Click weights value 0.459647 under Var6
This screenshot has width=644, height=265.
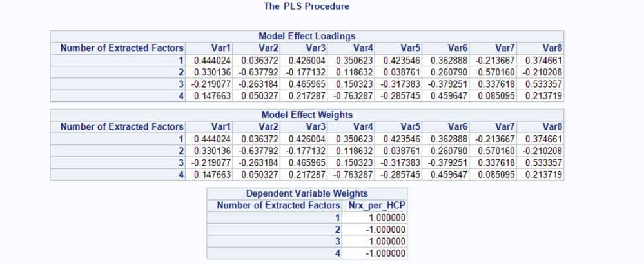pos(449,175)
